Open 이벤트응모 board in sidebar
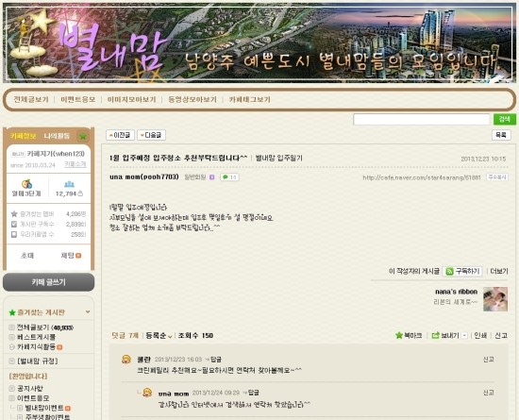This screenshot has width=519, height=420. tap(33, 398)
